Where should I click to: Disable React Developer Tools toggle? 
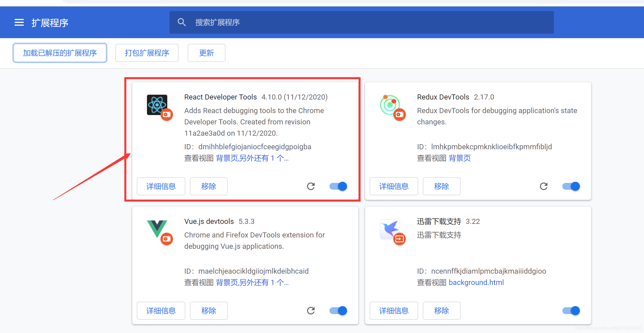(338, 186)
